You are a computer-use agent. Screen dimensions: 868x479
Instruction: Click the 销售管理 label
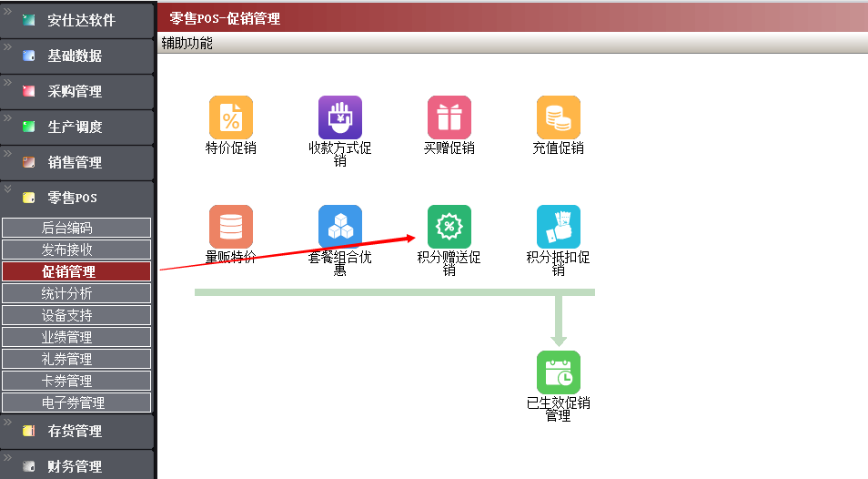tap(75, 162)
